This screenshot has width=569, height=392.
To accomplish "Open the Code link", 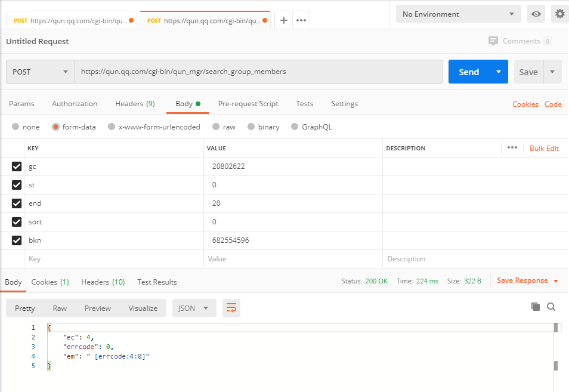I will click(553, 104).
